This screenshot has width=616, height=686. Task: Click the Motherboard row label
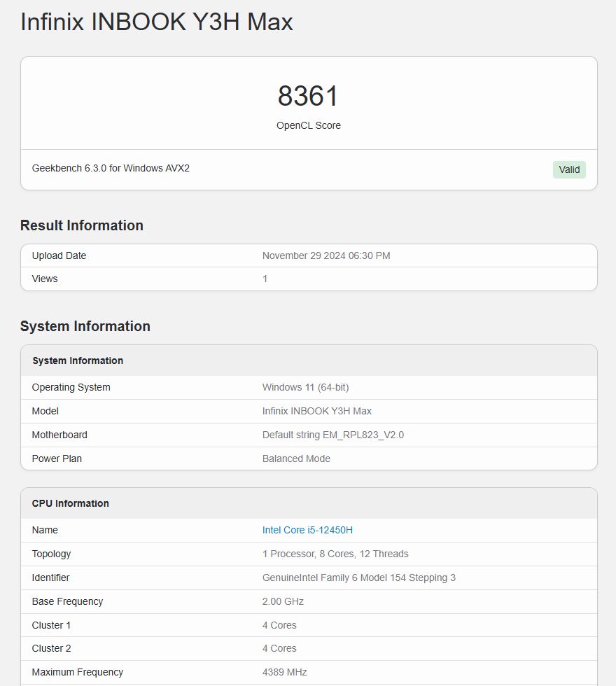click(x=59, y=435)
